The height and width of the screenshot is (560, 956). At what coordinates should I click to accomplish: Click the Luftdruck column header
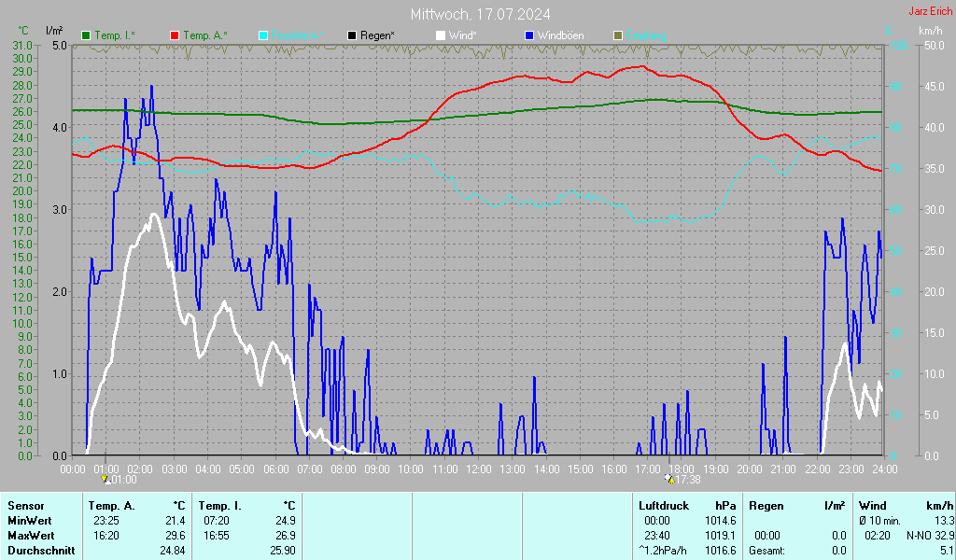coord(663,505)
